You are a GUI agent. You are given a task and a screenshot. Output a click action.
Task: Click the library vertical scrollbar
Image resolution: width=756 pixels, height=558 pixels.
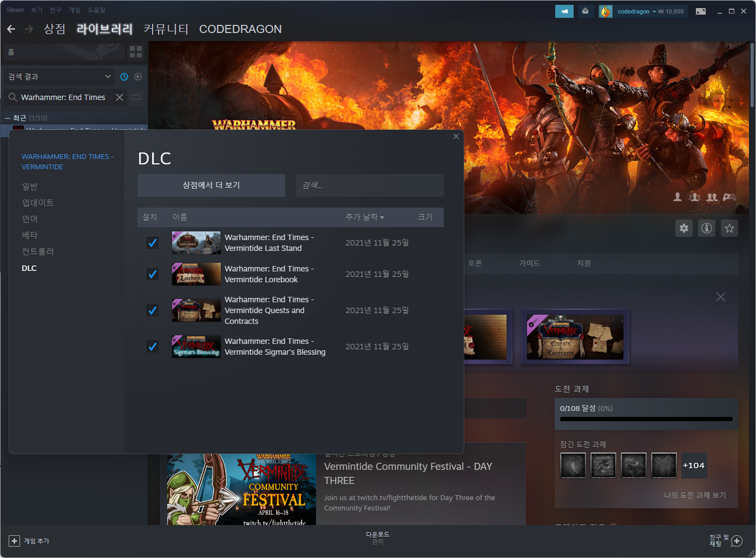752,76
